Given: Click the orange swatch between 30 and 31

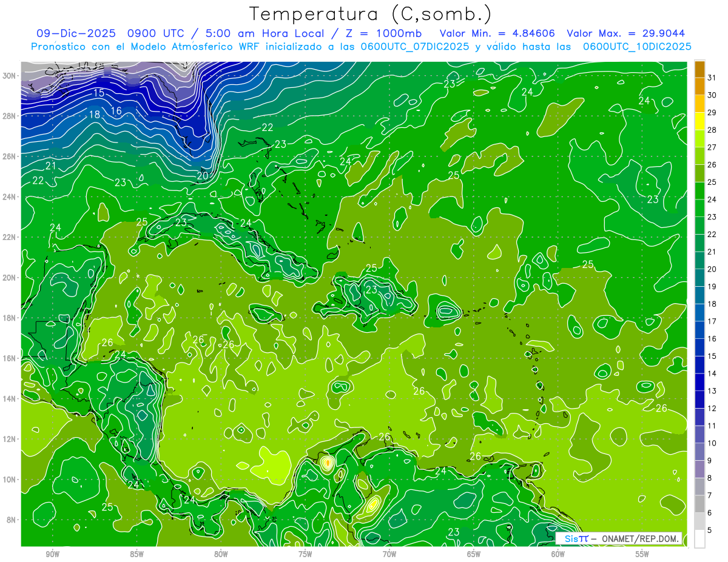Looking at the screenshot, I should pyautogui.click(x=699, y=87).
